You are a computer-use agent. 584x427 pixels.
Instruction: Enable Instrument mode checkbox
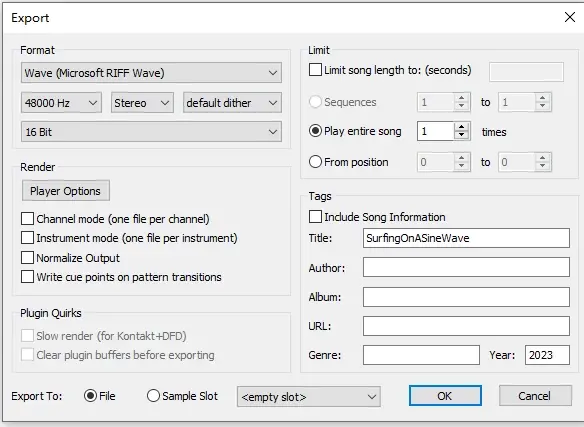pos(28,238)
